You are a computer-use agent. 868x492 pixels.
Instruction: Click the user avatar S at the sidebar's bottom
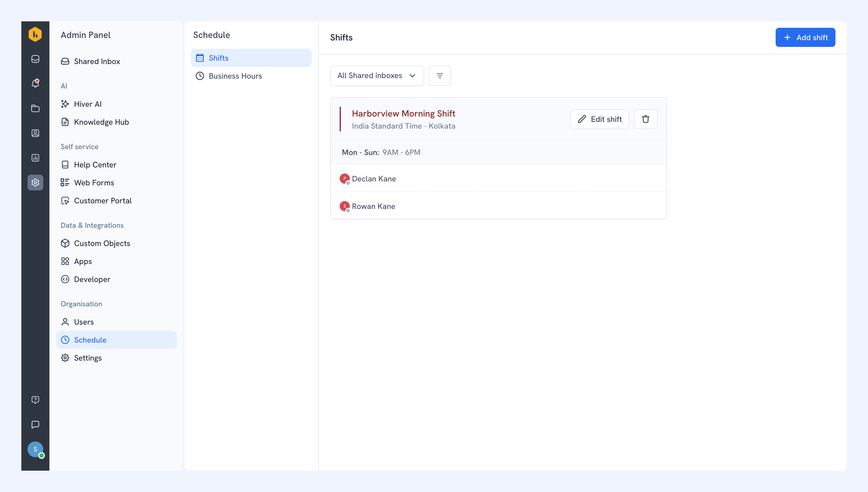(35, 449)
